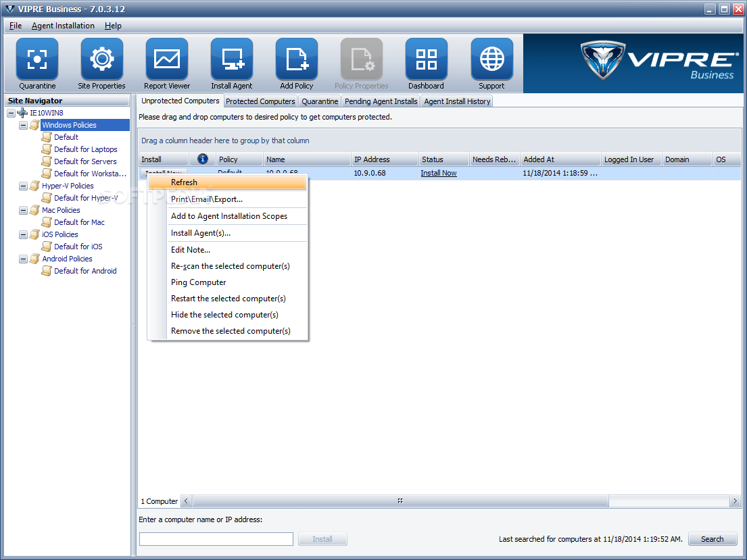
Task: Choose Hide the selected computer(s)
Action: 227,315
